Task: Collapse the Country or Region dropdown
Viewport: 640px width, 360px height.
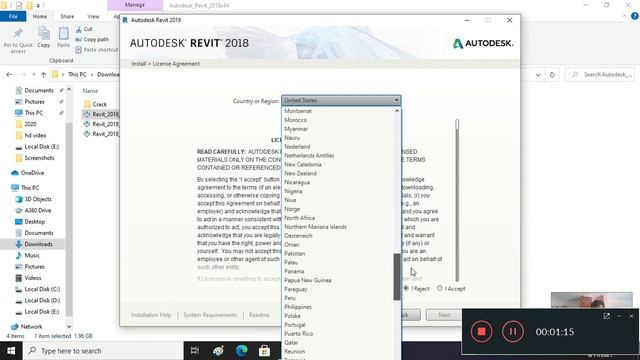Action: (x=396, y=100)
